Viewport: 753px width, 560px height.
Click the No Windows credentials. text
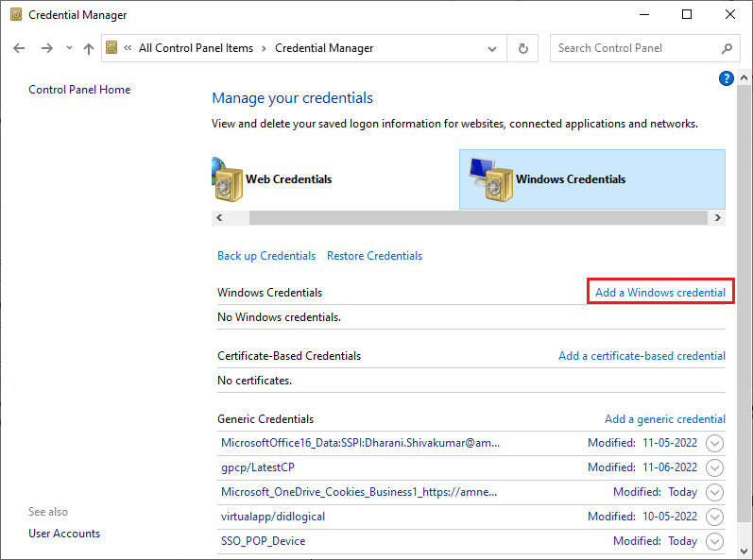click(279, 317)
